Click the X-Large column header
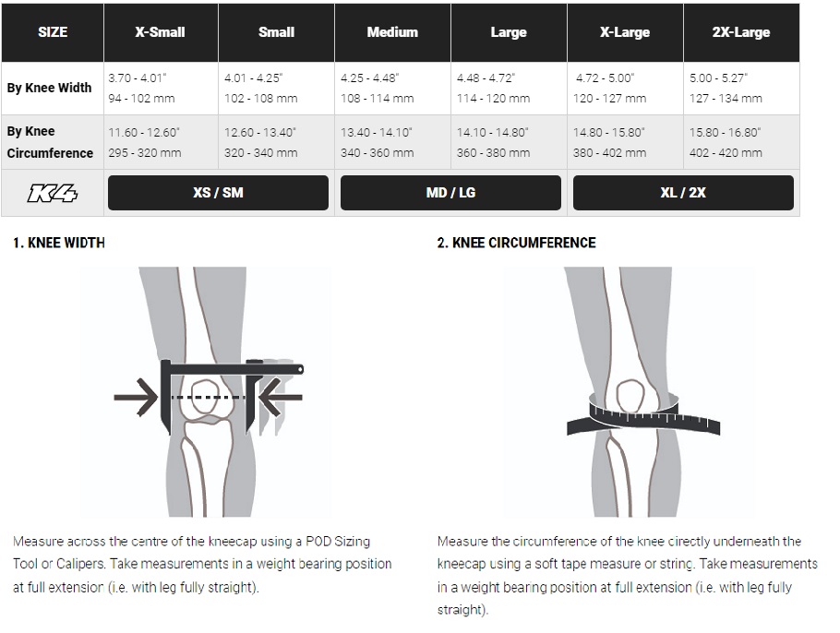 625,32
